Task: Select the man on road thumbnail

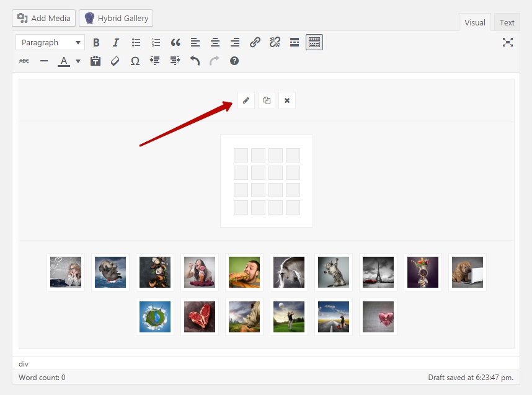Action: 334,317
